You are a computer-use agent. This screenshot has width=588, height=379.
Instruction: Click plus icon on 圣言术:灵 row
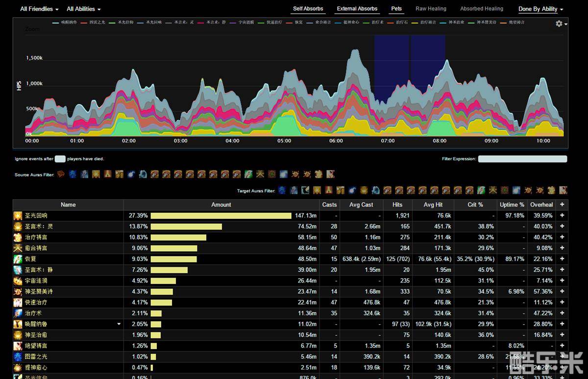point(562,226)
